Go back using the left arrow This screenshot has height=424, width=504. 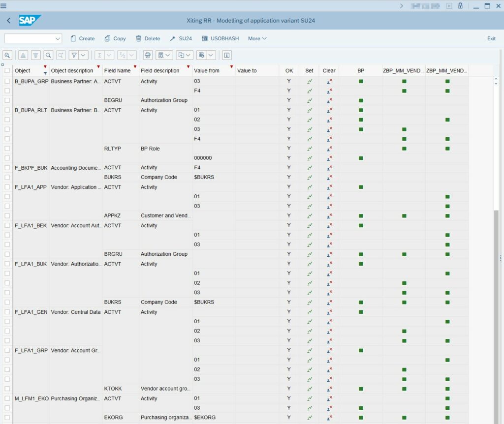pos(9,21)
